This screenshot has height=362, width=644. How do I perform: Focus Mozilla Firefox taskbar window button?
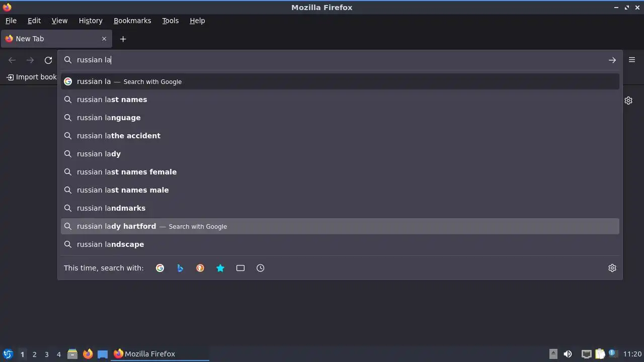(160, 354)
